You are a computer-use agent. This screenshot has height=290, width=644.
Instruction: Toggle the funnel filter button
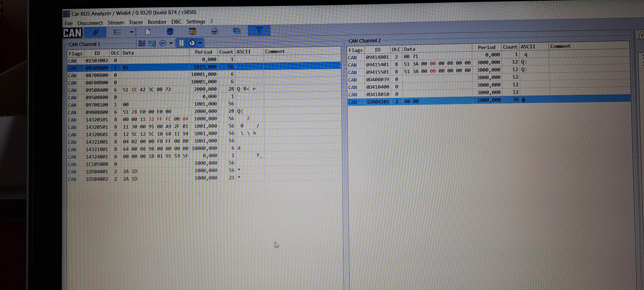[x=259, y=30]
